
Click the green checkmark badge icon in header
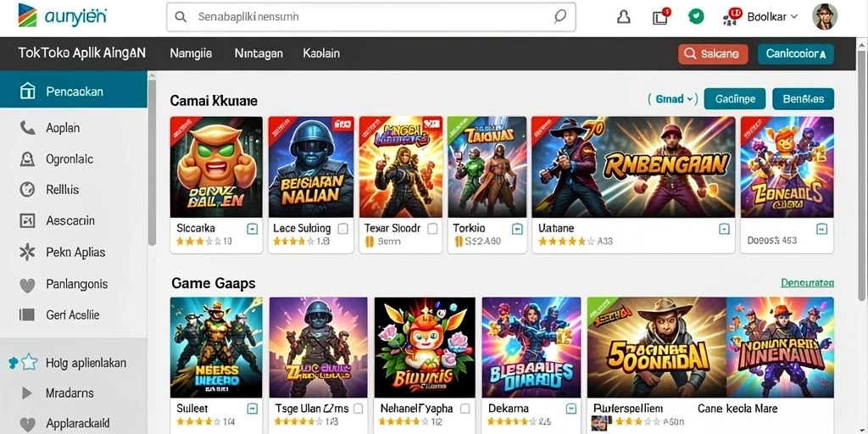pos(696,17)
